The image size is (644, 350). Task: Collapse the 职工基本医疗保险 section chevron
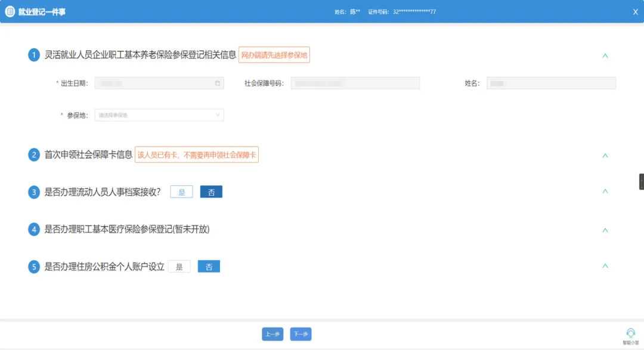(605, 230)
